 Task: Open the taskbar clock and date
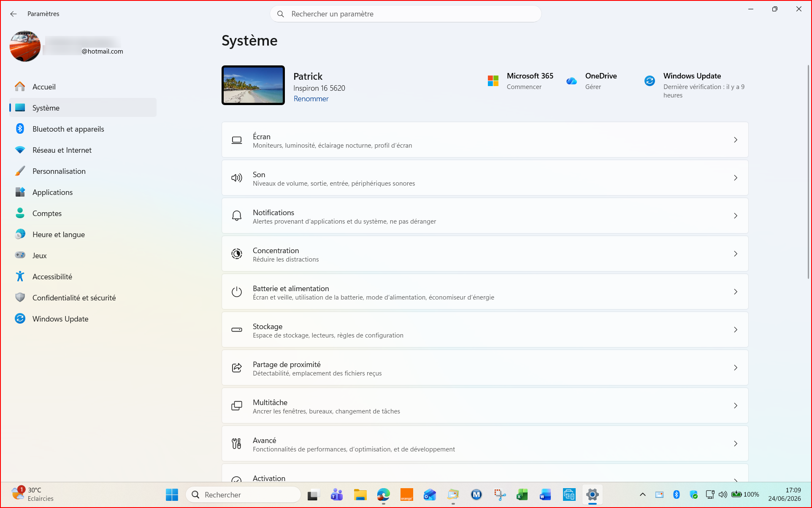click(x=784, y=494)
